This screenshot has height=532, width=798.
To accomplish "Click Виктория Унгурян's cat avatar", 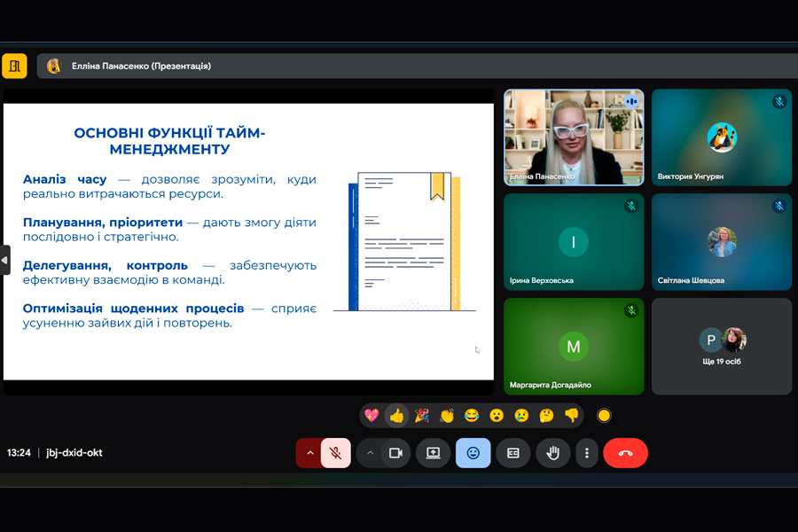I will tap(722, 137).
